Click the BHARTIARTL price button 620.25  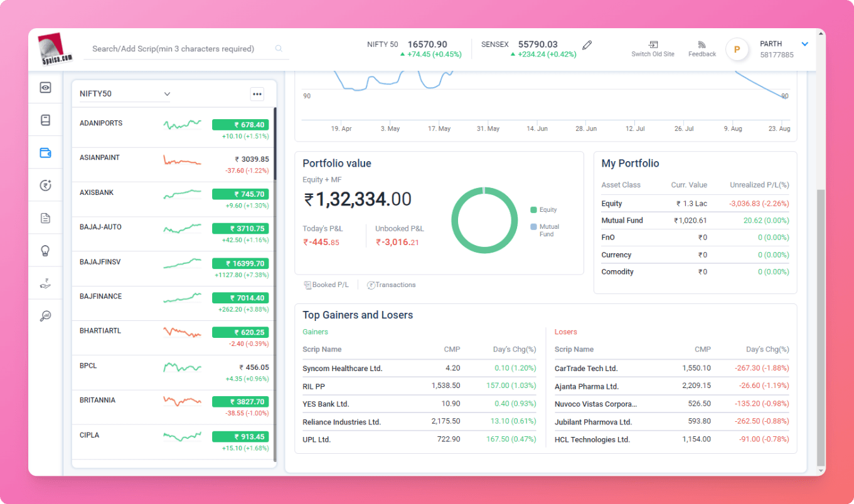coord(240,332)
